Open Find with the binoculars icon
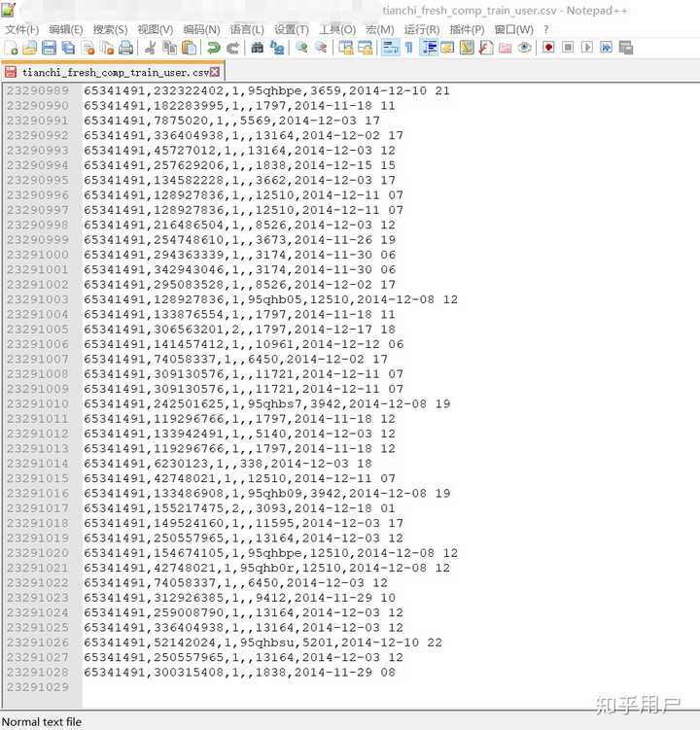 [x=257, y=48]
